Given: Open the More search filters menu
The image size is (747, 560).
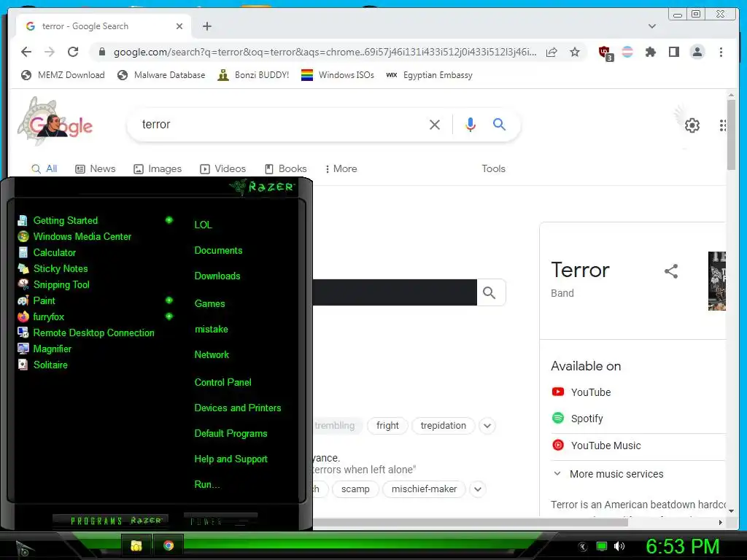Looking at the screenshot, I should [341, 168].
